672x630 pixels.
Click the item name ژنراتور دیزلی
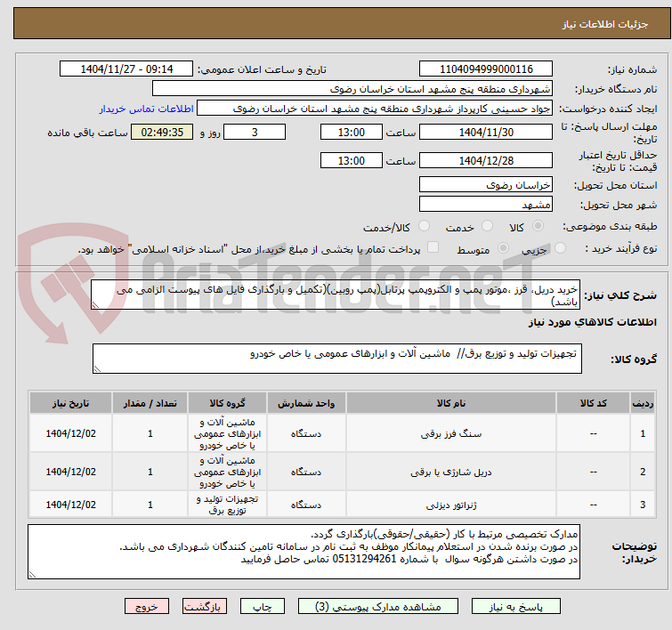pos(451,505)
